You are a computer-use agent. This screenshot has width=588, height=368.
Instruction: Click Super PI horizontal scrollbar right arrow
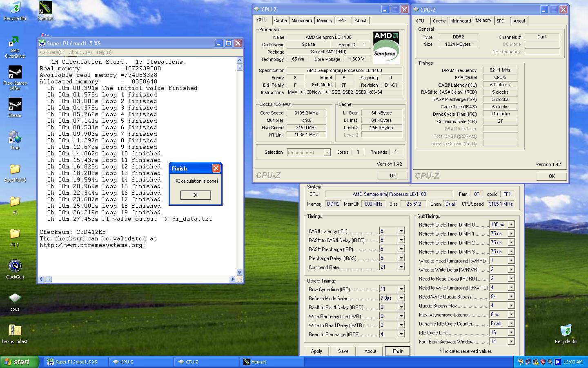tap(233, 279)
